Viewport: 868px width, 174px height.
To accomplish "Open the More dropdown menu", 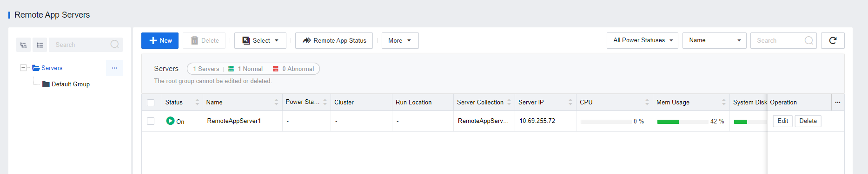I will [400, 40].
